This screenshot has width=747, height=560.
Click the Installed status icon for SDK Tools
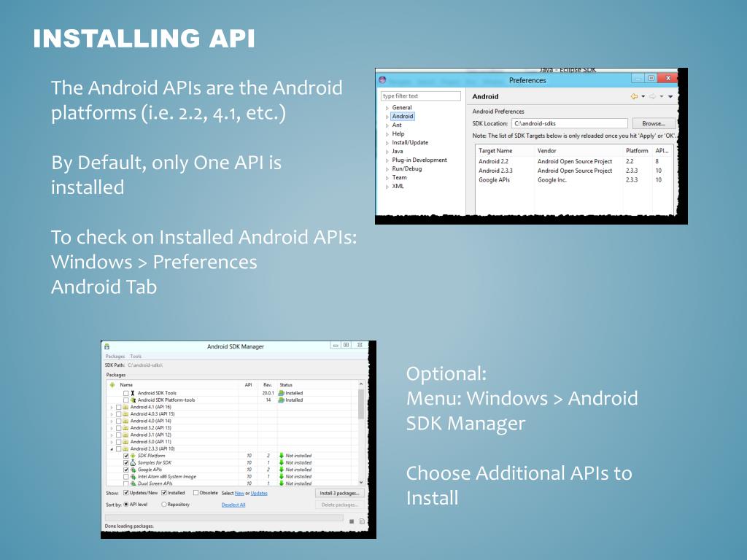coord(282,393)
